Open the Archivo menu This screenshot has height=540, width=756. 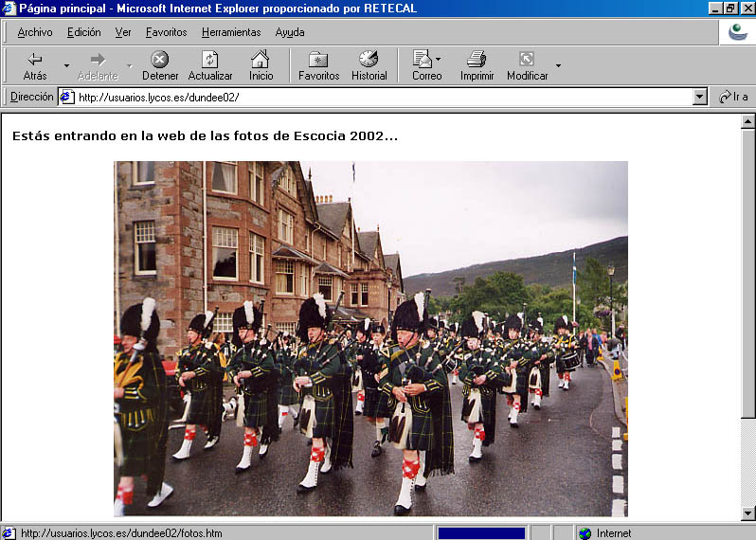[35, 32]
